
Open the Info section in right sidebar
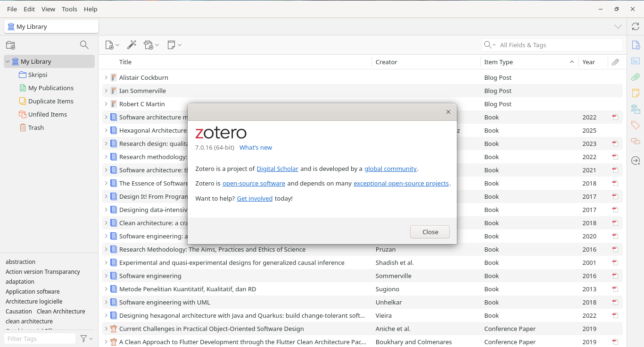point(636,45)
